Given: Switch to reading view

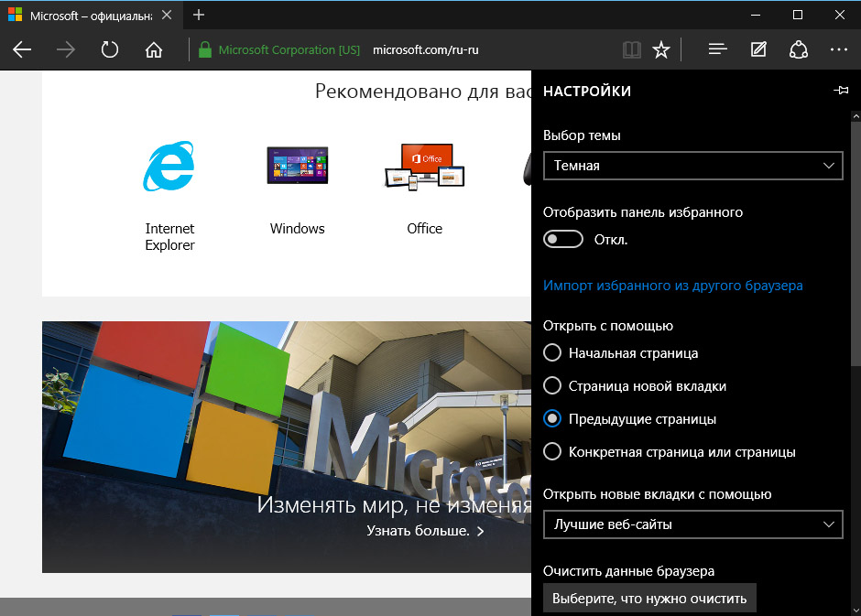Looking at the screenshot, I should [x=631, y=50].
